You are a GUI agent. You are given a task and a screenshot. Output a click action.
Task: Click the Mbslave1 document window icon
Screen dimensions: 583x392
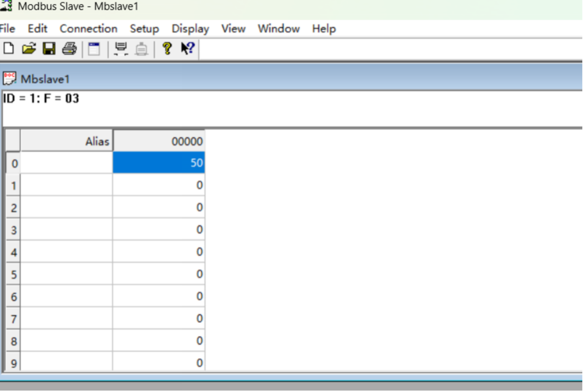click(x=10, y=79)
